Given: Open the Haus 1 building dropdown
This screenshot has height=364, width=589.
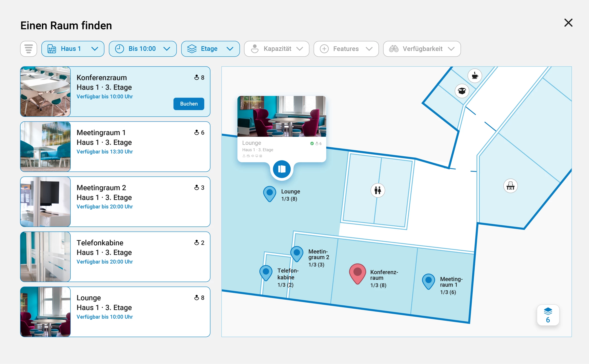Looking at the screenshot, I should (73, 49).
